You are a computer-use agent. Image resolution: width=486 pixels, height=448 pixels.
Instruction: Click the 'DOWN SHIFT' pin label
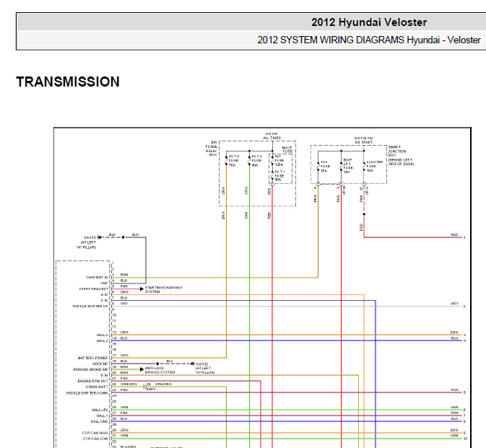pyautogui.click(x=97, y=387)
